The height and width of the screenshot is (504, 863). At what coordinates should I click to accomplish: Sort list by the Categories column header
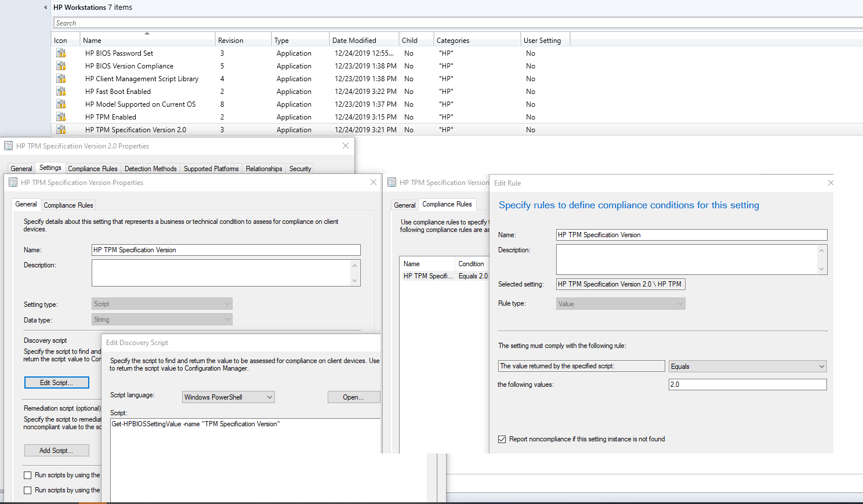click(477, 41)
